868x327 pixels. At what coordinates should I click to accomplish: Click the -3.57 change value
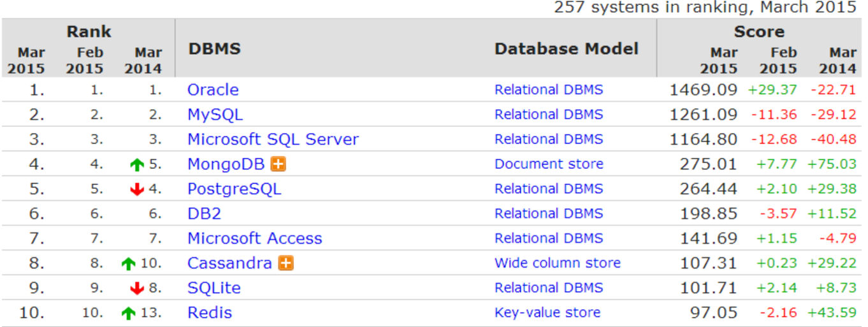778,214
